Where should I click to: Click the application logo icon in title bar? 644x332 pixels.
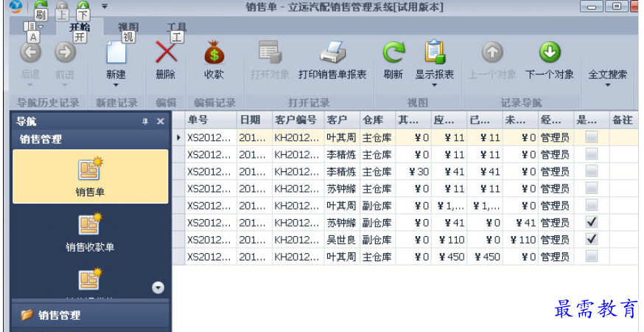tap(15, 6)
